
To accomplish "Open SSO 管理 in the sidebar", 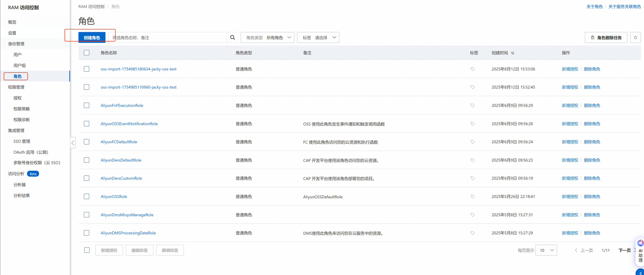I will 22,141.
